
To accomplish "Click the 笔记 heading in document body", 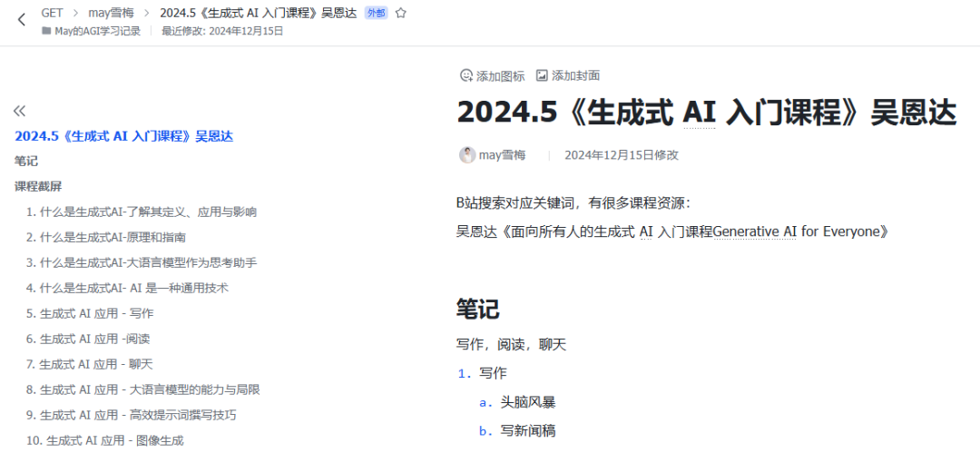I will coord(478,309).
